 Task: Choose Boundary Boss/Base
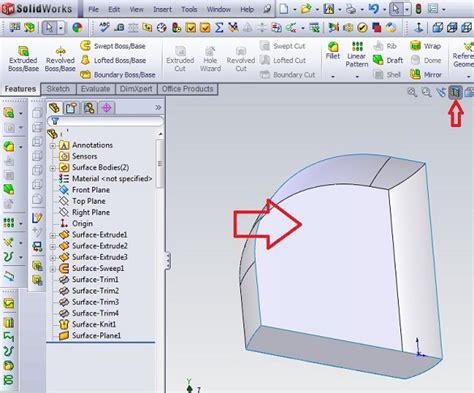point(118,75)
